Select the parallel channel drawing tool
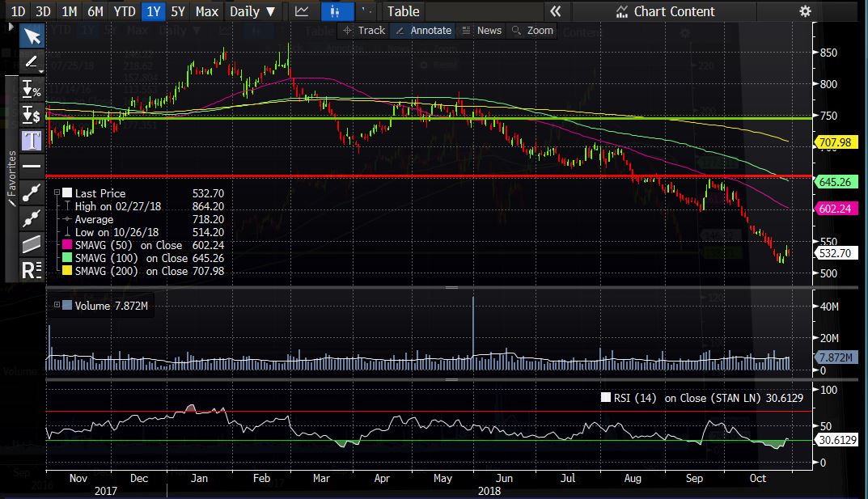 pyautogui.click(x=32, y=244)
